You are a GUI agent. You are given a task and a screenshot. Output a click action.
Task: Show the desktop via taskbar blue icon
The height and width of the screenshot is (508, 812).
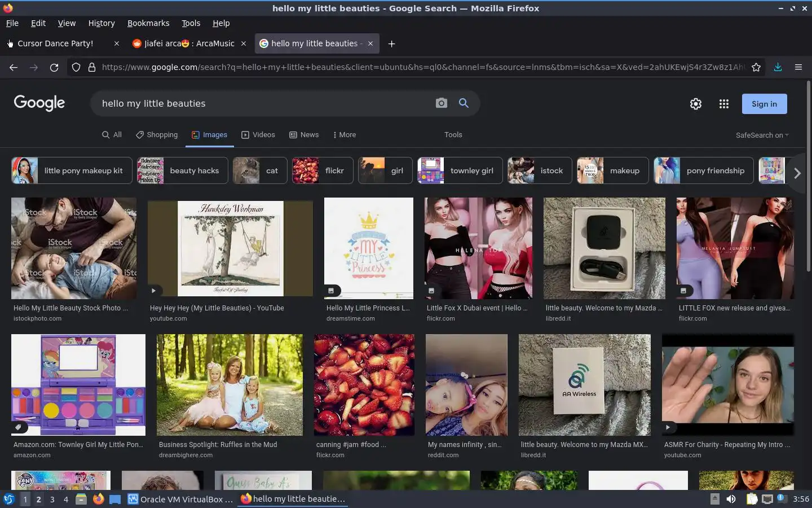coord(115,499)
